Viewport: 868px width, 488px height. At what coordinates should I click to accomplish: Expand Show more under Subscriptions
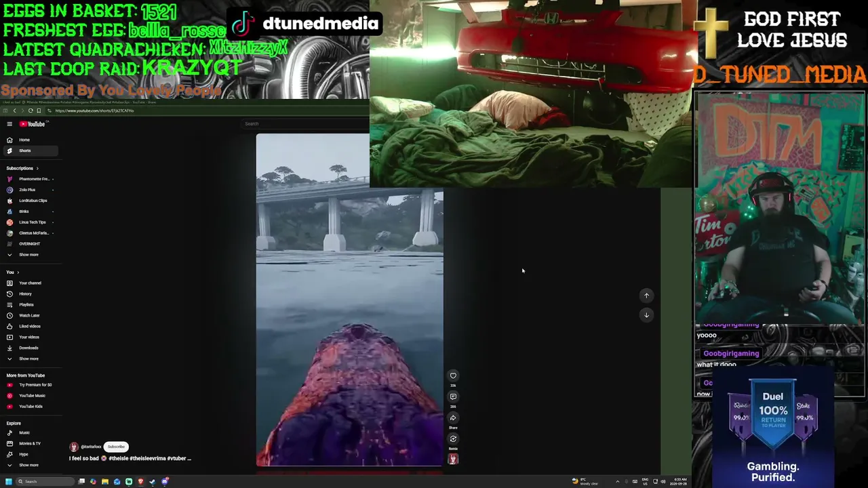coord(30,255)
